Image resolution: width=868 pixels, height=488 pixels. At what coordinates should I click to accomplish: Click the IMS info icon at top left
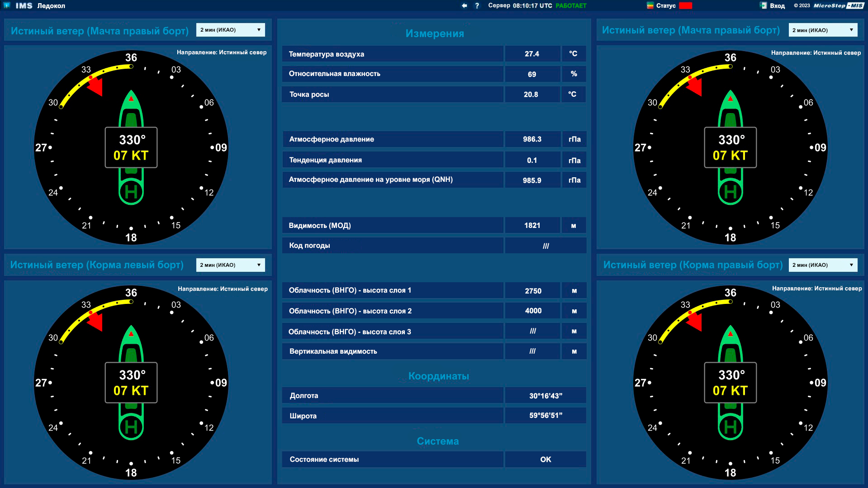[x=7, y=5]
